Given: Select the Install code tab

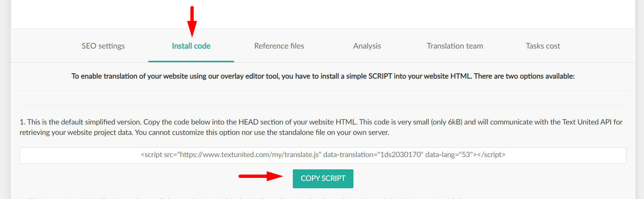Looking at the screenshot, I should [191, 46].
